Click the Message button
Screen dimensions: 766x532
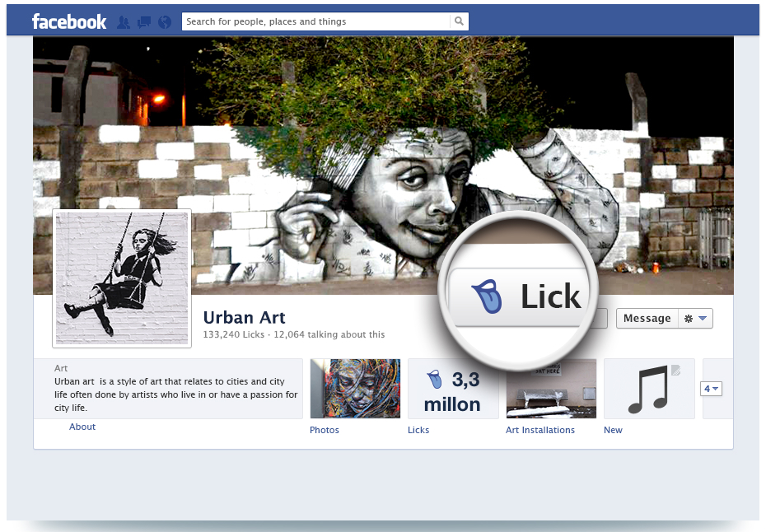(647, 319)
